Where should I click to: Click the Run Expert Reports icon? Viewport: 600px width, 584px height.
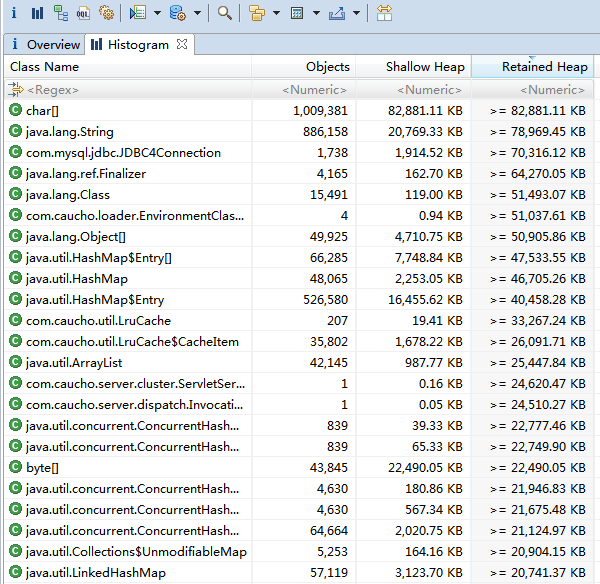[139, 13]
